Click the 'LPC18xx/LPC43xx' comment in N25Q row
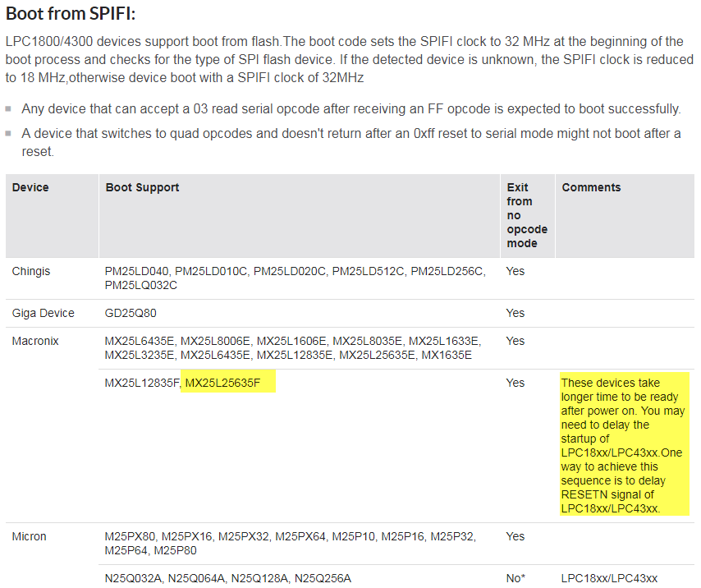The image size is (701, 588). tap(609, 578)
